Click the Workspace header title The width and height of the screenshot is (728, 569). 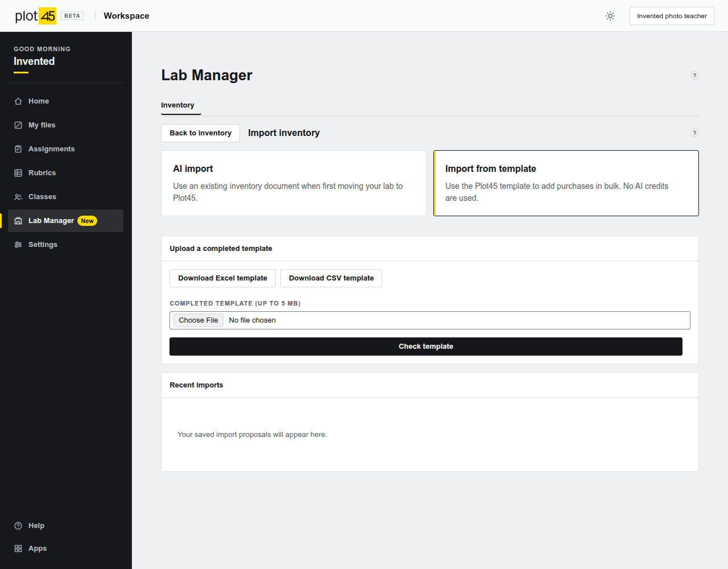pyautogui.click(x=126, y=16)
